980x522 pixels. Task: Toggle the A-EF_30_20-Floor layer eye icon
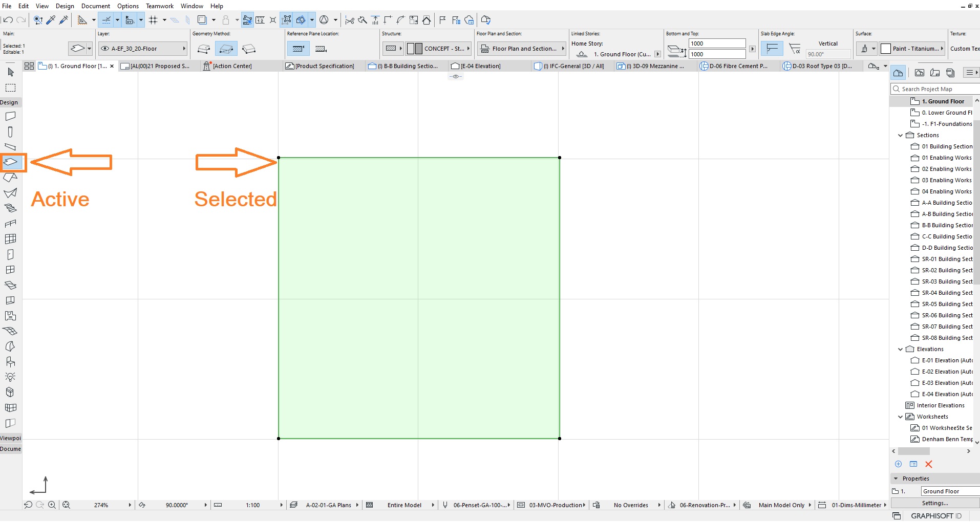(x=105, y=49)
